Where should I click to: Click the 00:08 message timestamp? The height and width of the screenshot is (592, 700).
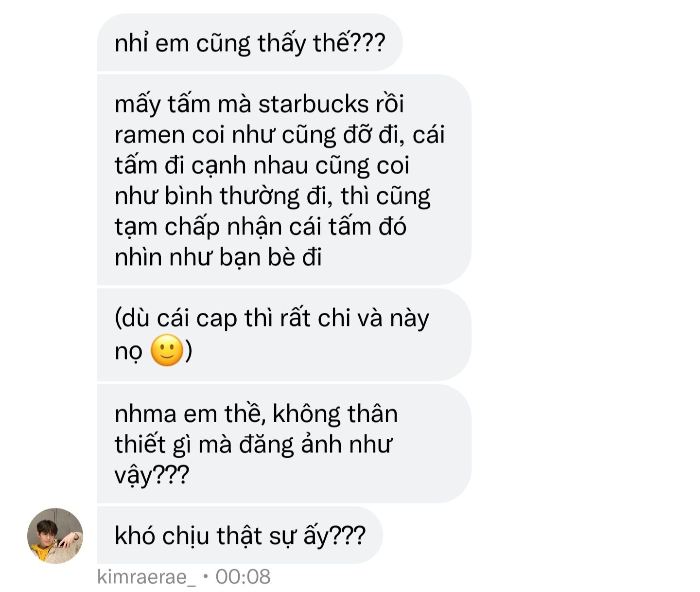point(243,576)
